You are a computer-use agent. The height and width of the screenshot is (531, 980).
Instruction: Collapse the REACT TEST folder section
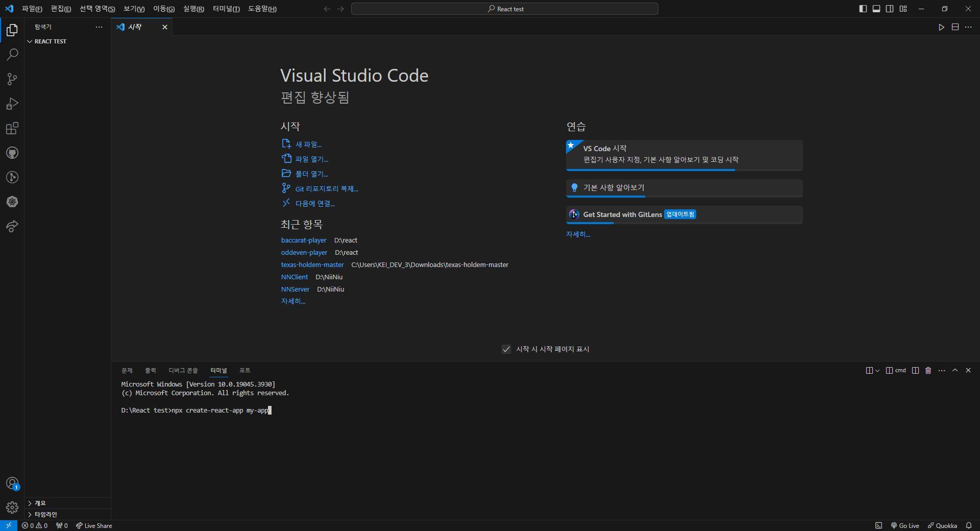[x=67, y=41]
